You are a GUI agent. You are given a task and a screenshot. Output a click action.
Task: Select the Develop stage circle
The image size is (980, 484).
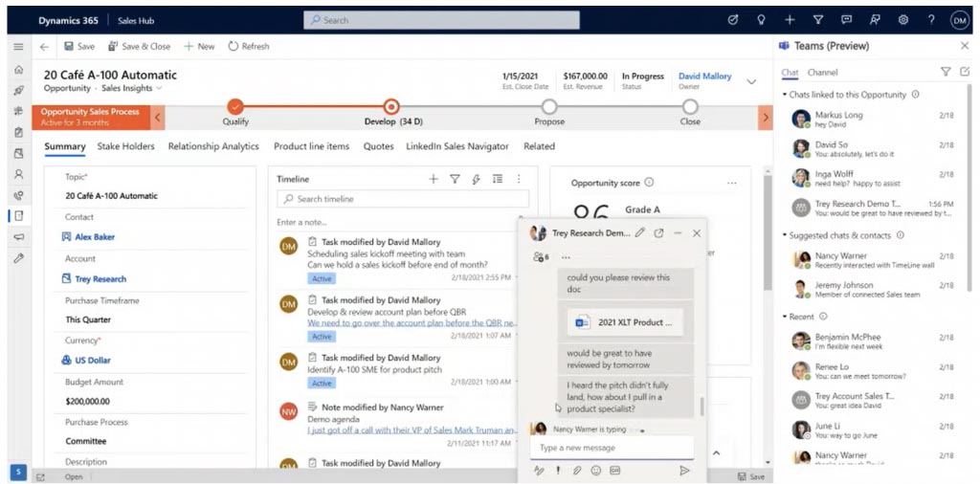click(x=391, y=106)
